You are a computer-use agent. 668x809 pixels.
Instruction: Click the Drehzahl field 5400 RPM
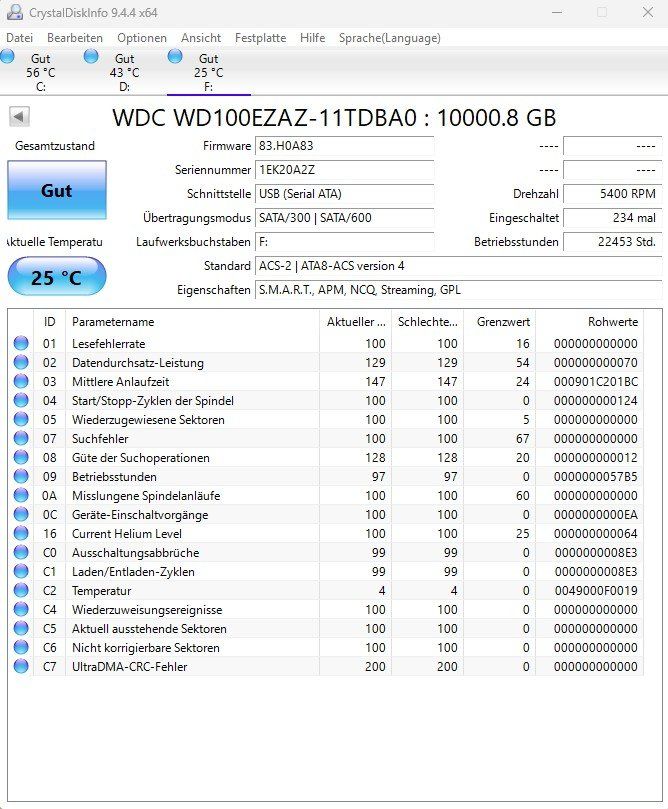[612, 194]
